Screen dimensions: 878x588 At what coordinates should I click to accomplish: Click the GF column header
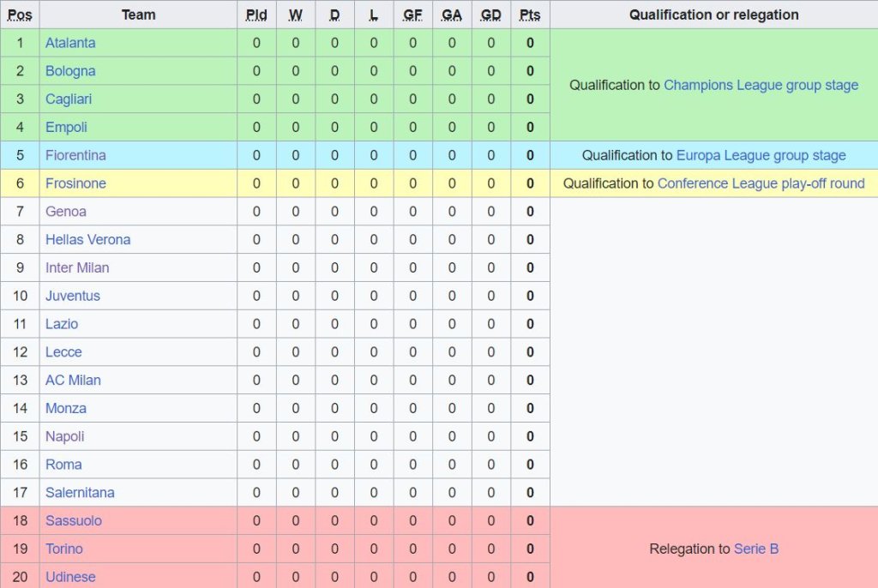click(412, 15)
